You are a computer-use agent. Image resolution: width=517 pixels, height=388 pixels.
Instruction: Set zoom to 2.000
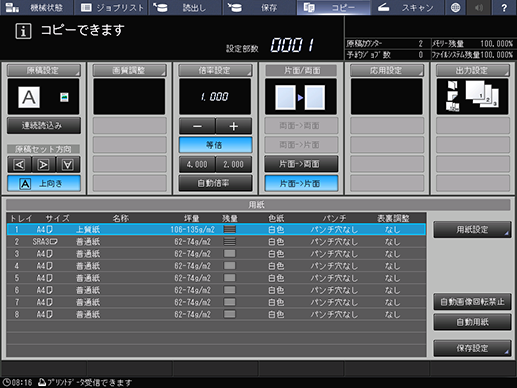pos(234,164)
